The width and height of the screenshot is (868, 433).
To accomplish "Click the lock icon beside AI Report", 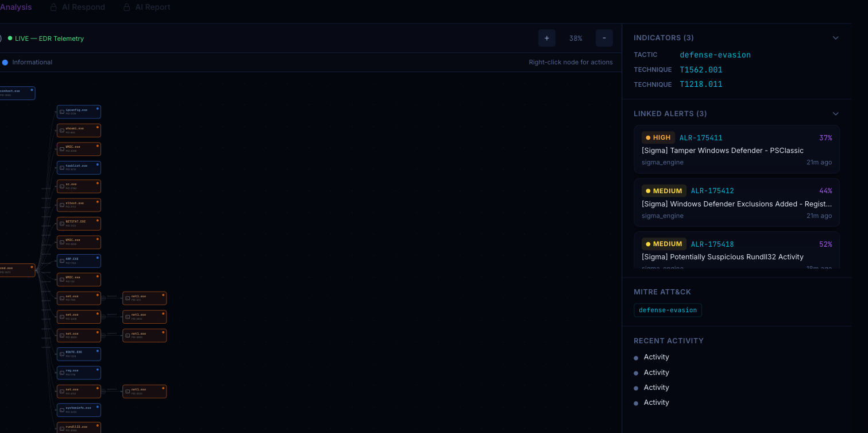I will pyautogui.click(x=126, y=7).
